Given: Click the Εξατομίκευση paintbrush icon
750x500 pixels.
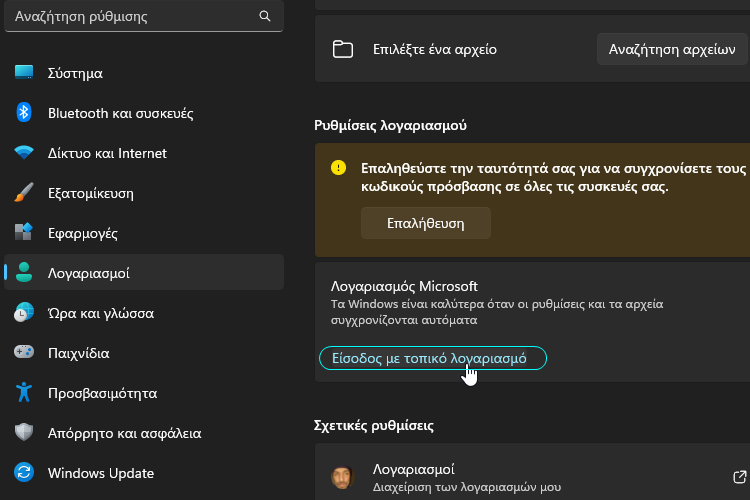Looking at the screenshot, I should (x=24, y=192).
